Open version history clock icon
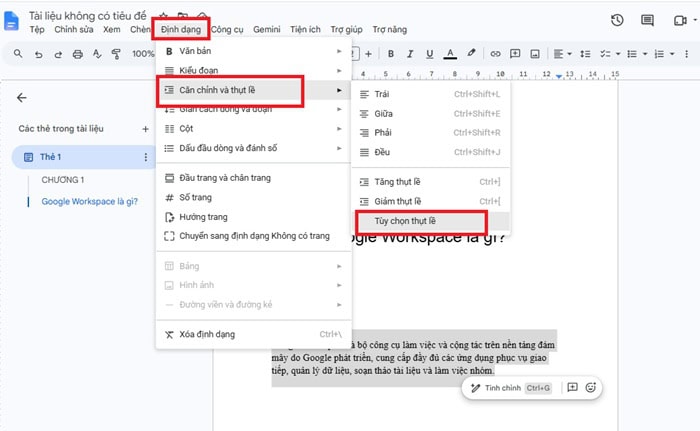 (x=617, y=20)
